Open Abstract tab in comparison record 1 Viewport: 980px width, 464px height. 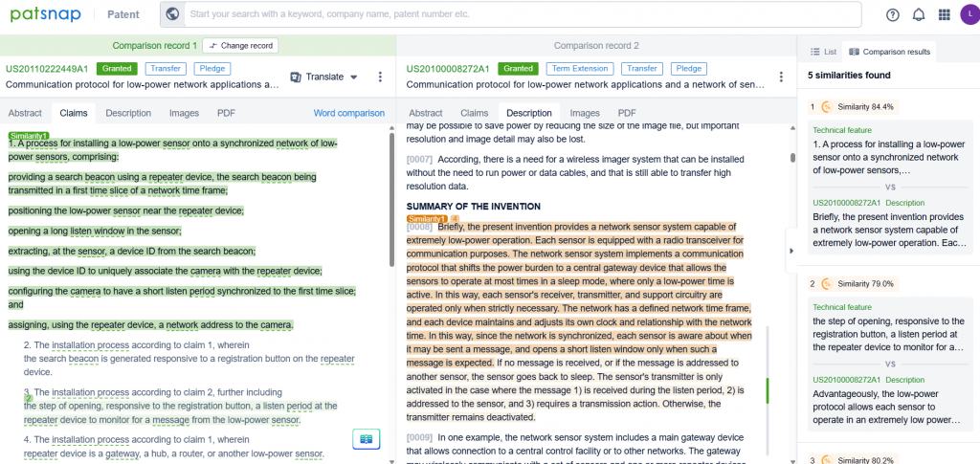25,113
